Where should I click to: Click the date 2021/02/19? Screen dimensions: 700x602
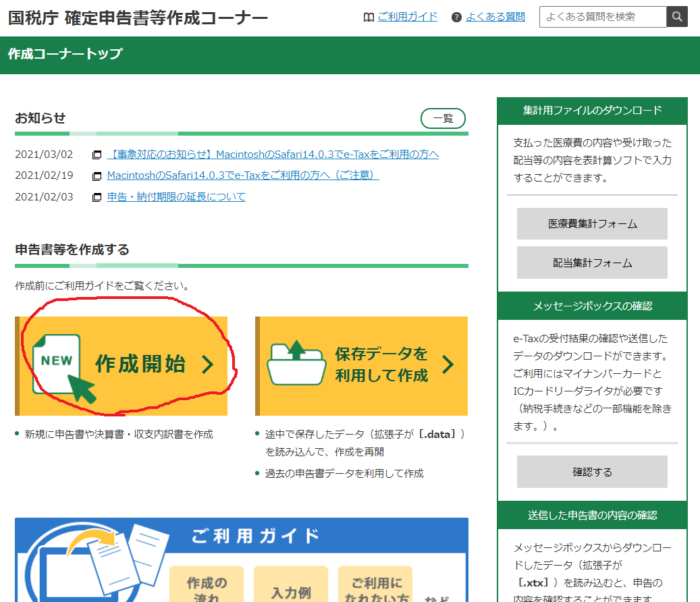pos(44,175)
